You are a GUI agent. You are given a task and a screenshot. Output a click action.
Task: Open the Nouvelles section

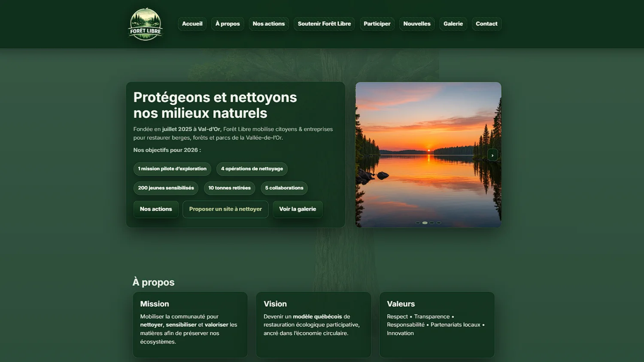[x=417, y=24]
